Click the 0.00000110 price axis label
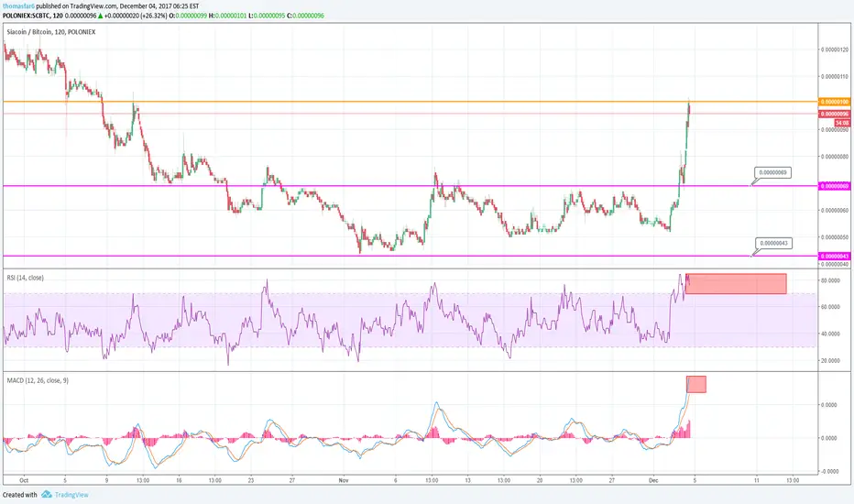The width and height of the screenshot is (854, 504). click(x=835, y=77)
